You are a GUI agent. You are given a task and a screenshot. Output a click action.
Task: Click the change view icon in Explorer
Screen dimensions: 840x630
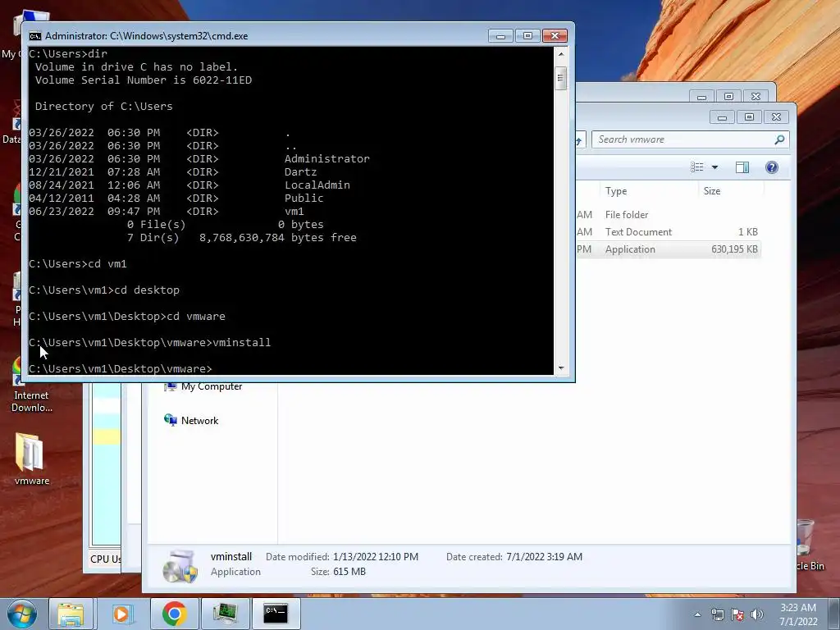[x=697, y=167]
